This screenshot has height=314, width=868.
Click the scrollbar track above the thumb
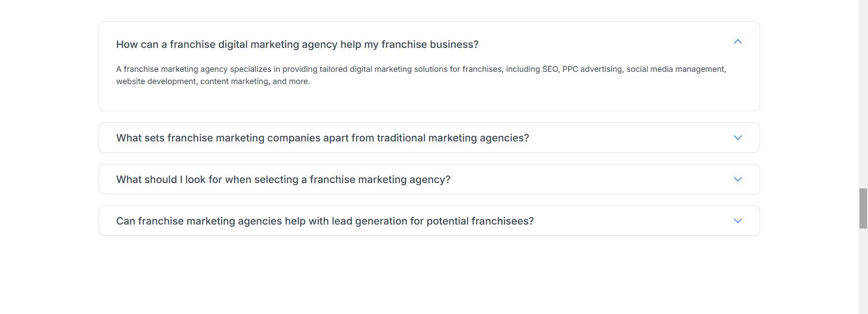863,90
